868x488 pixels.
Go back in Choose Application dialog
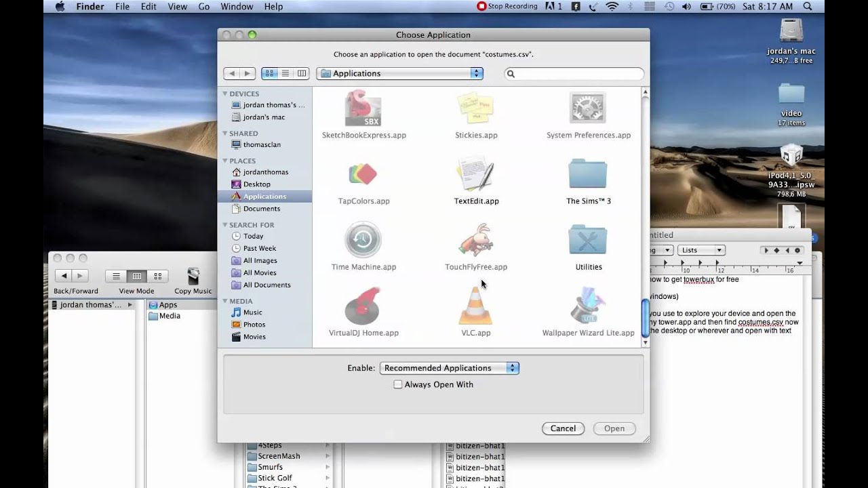(232, 73)
